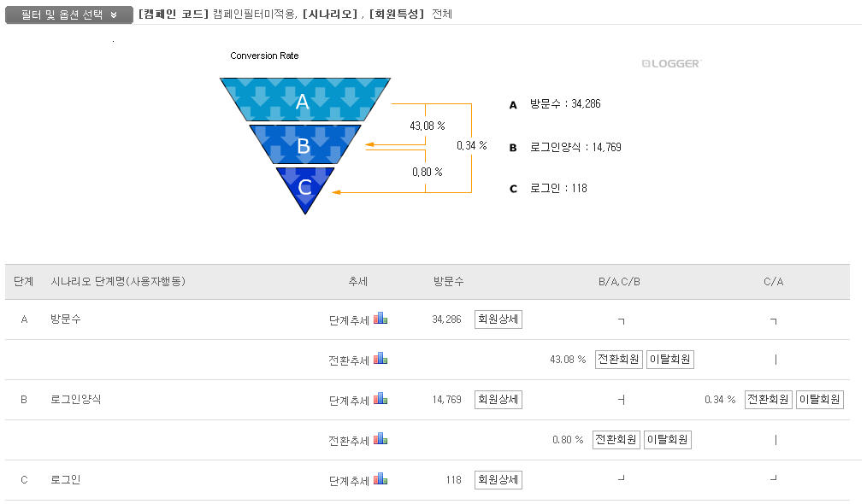Click the LOGGER logo
The image size is (867, 504).
(671, 63)
